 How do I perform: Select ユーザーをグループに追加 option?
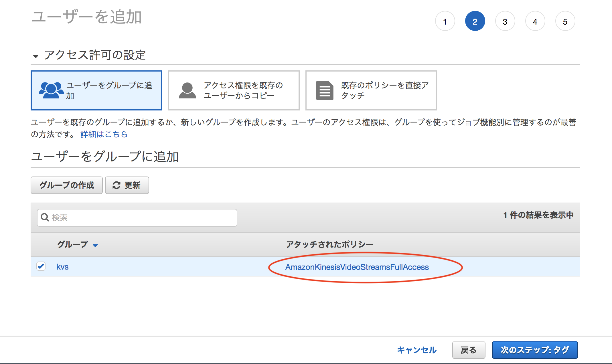pyautogui.click(x=96, y=90)
